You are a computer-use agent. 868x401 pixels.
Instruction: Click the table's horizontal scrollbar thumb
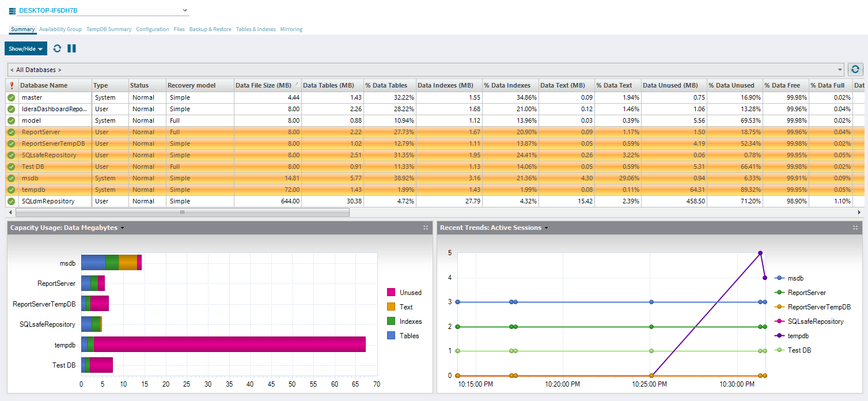(182, 212)
